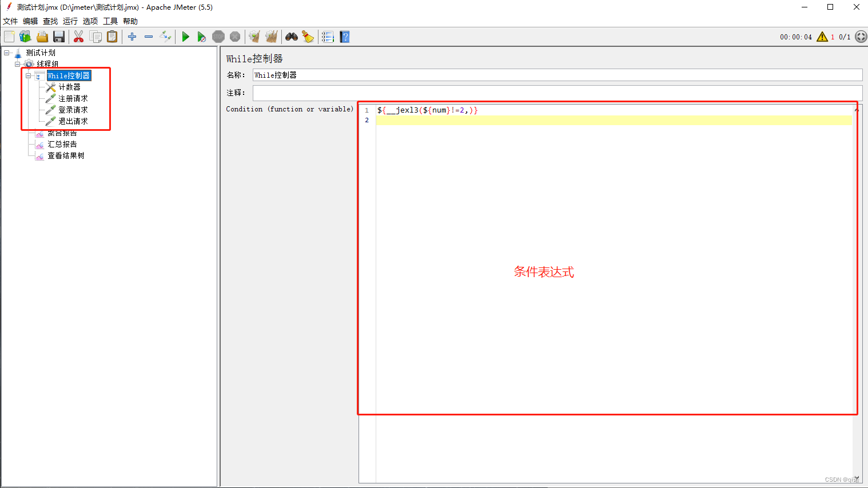Click the Copy icon in toolbar
The height and width of the screenshot is (488, 868).
tap(95, 37)
